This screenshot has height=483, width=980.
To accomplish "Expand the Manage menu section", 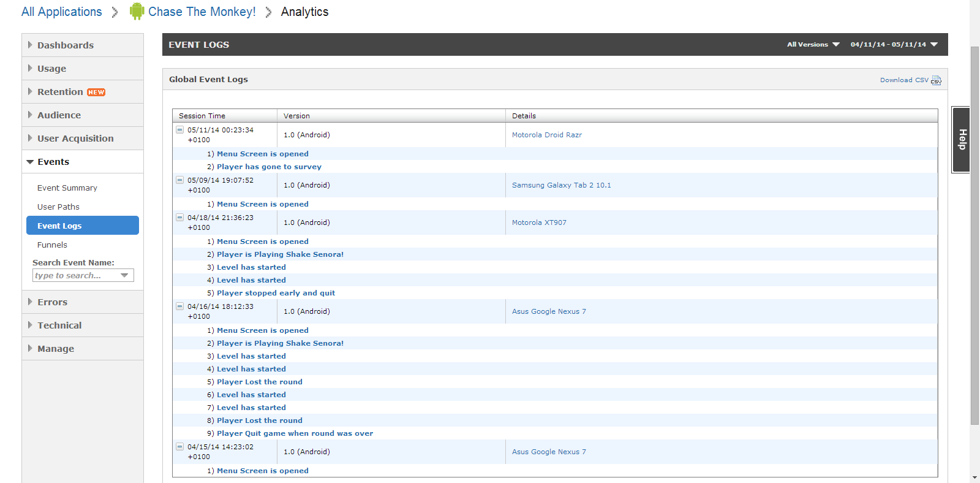I will coord(83,349).
